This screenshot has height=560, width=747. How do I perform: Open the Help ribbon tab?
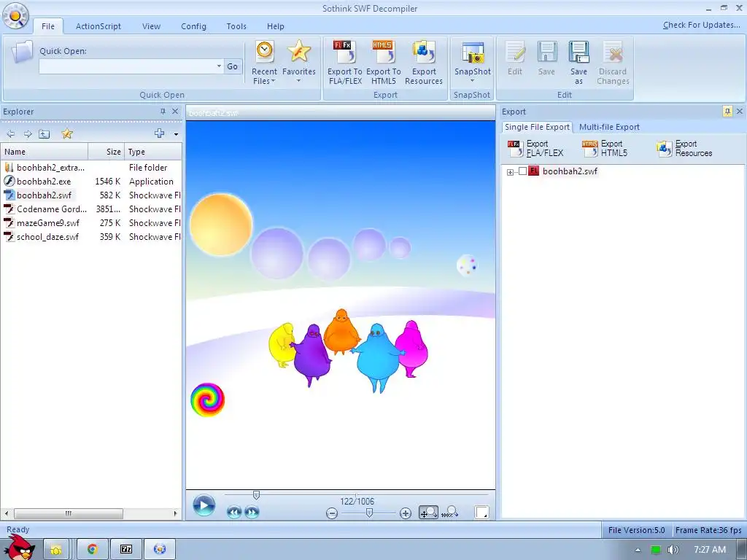pyautogui.click(x=275, y=26)
